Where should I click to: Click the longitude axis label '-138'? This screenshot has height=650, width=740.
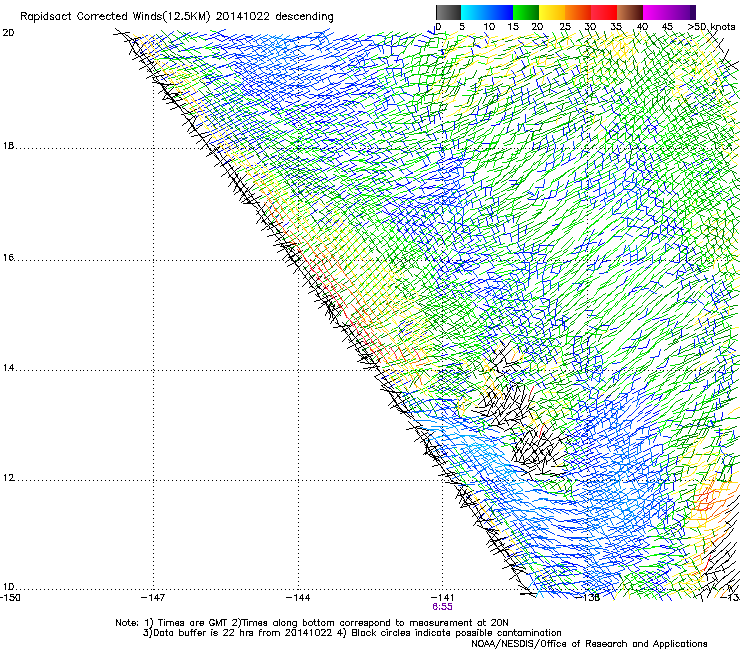589,598
